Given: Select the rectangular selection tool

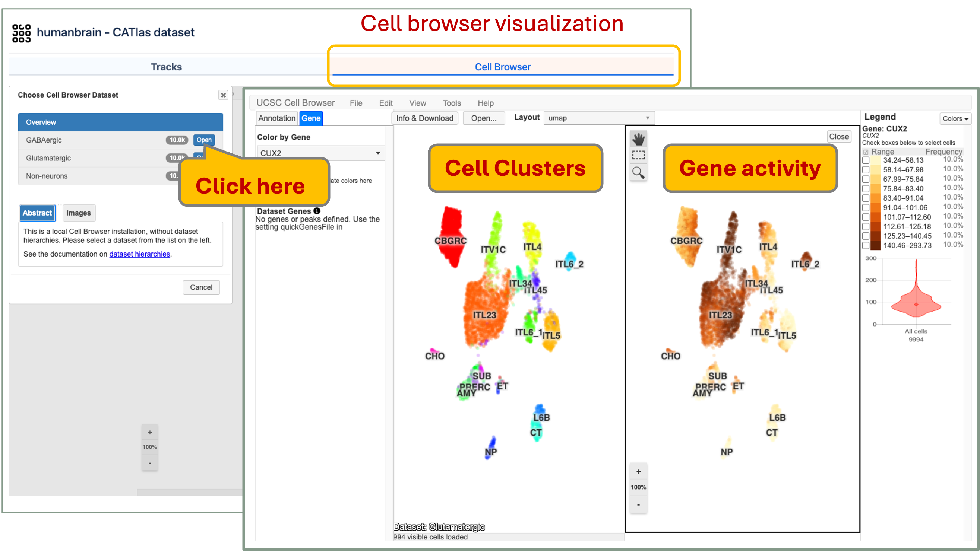Looking at the screenshot, I should point(638,155).
